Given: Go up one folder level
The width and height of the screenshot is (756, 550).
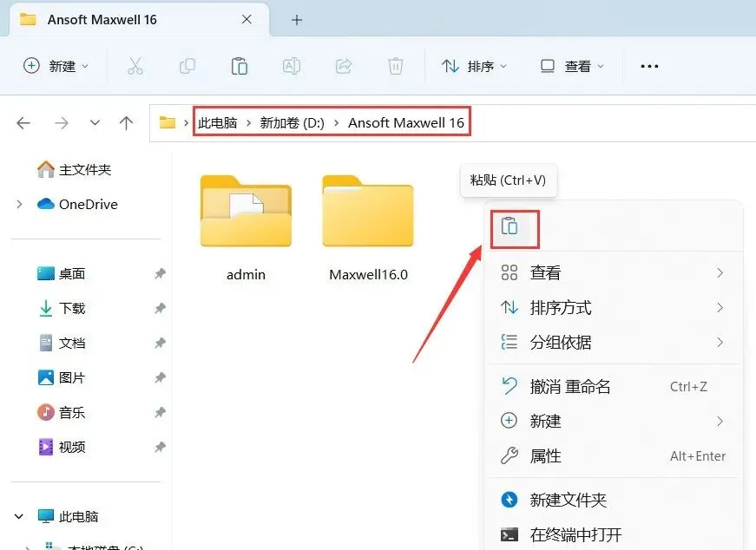Looking at the screenshot, I should [127, 123].
